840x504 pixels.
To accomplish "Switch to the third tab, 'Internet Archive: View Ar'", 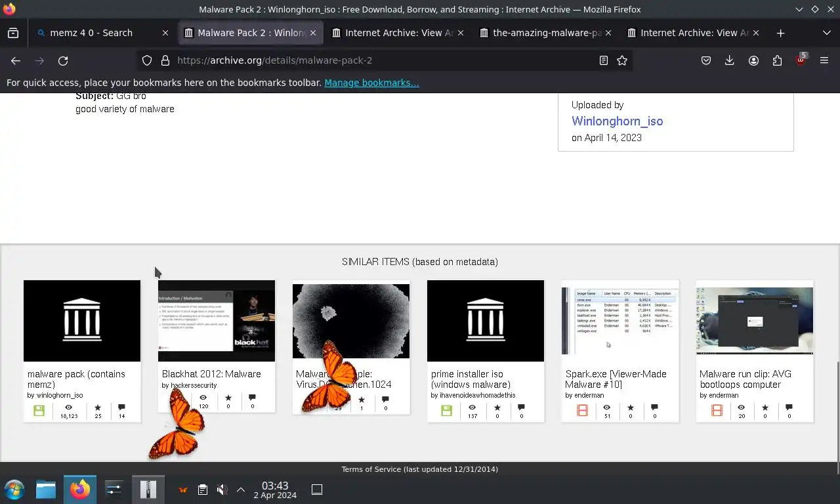I will (x=400, y=33).
